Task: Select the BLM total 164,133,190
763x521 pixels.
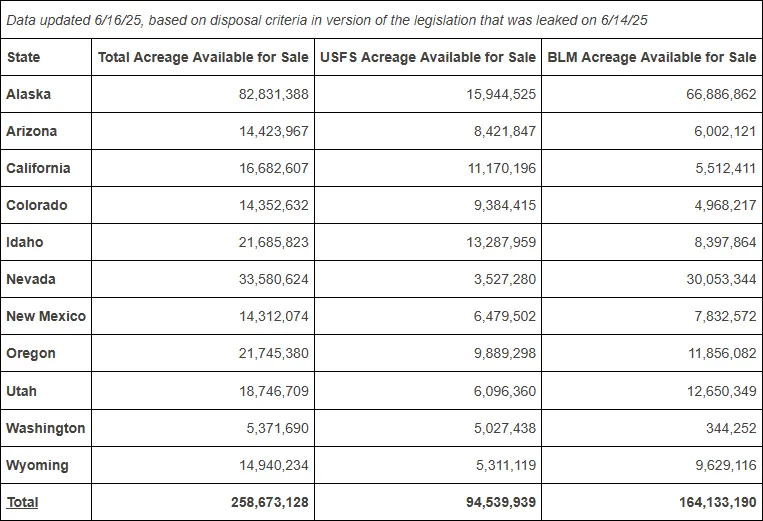Action: tap(718, 502)
